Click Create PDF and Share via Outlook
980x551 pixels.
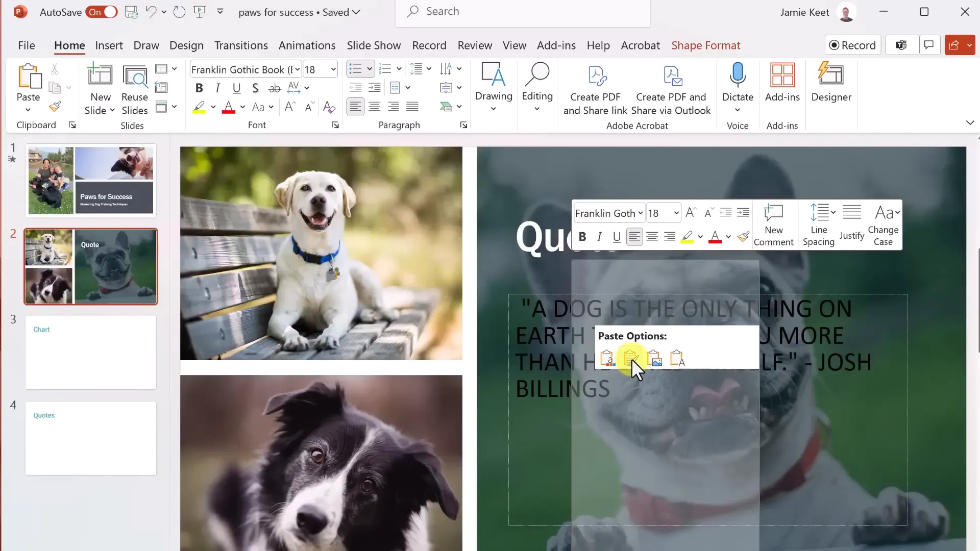[671, 90]
